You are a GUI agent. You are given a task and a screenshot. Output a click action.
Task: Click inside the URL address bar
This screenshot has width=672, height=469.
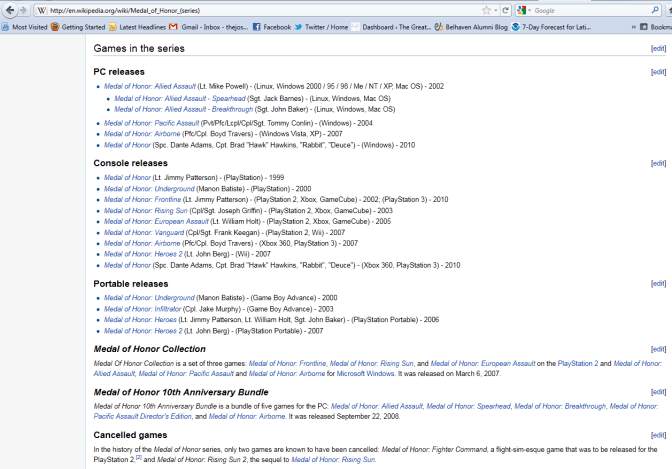[250, 10]
